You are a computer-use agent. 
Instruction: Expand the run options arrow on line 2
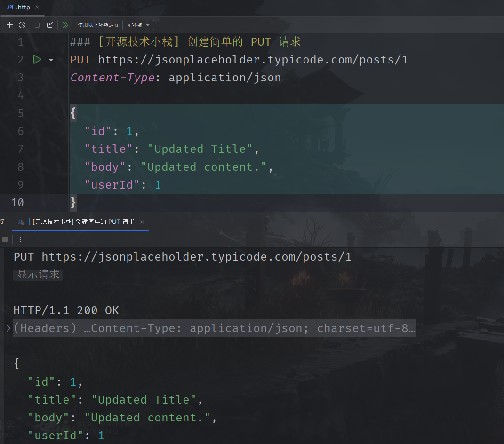51,60
